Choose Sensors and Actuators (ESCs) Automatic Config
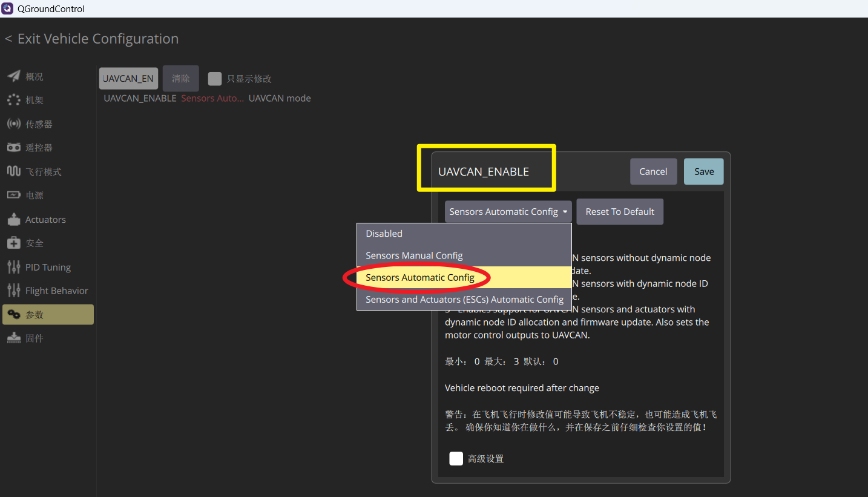This screenshot has width=868, height=497. tap(464, 299)
